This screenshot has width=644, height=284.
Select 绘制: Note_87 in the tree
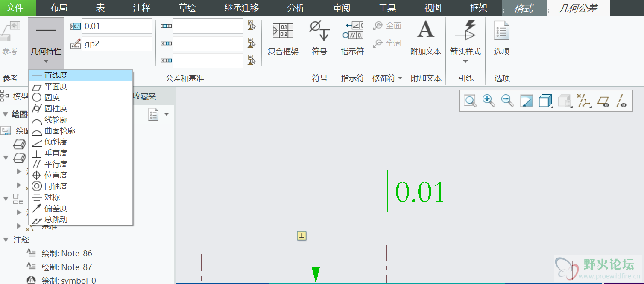pos(67,267)
